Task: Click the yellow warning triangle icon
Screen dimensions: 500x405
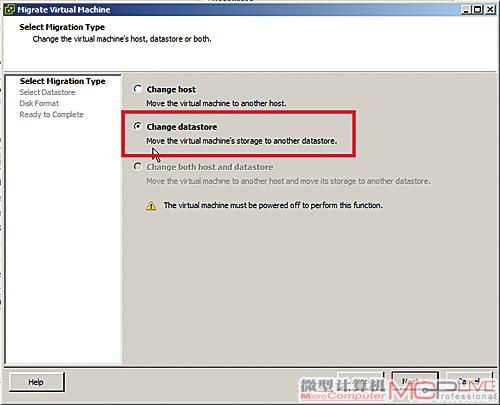Action: [x=151, y=206]
